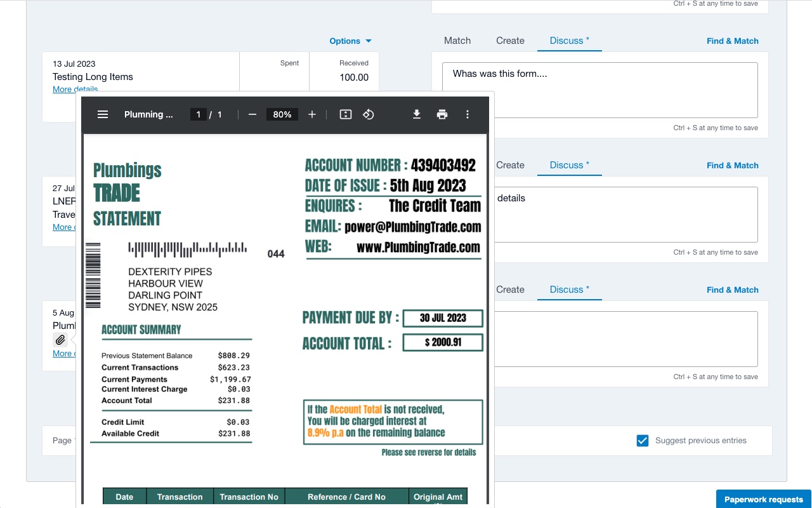Print the PDF document

(442, 114)
